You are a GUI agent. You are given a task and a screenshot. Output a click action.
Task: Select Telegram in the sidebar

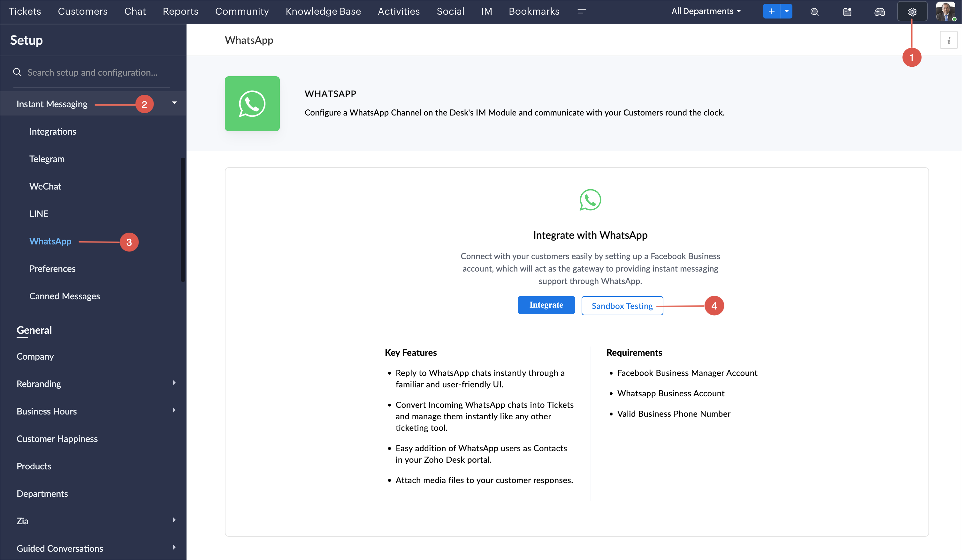click(47, 159)
